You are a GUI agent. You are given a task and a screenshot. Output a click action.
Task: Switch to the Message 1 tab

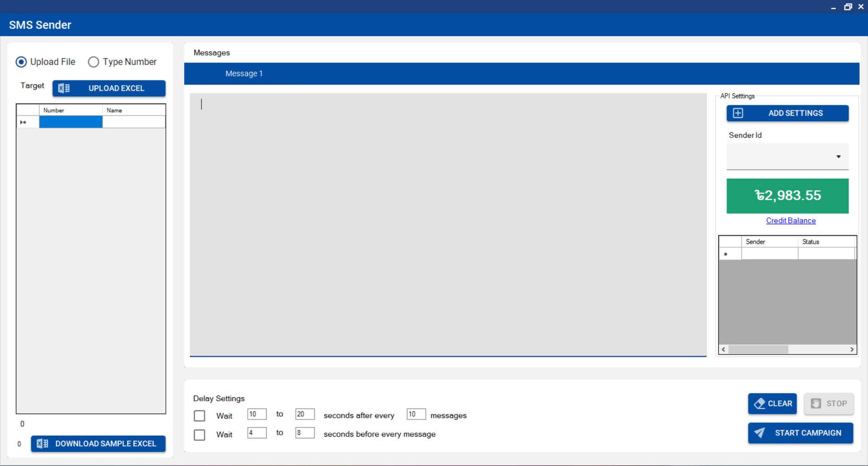pos(244,74)
